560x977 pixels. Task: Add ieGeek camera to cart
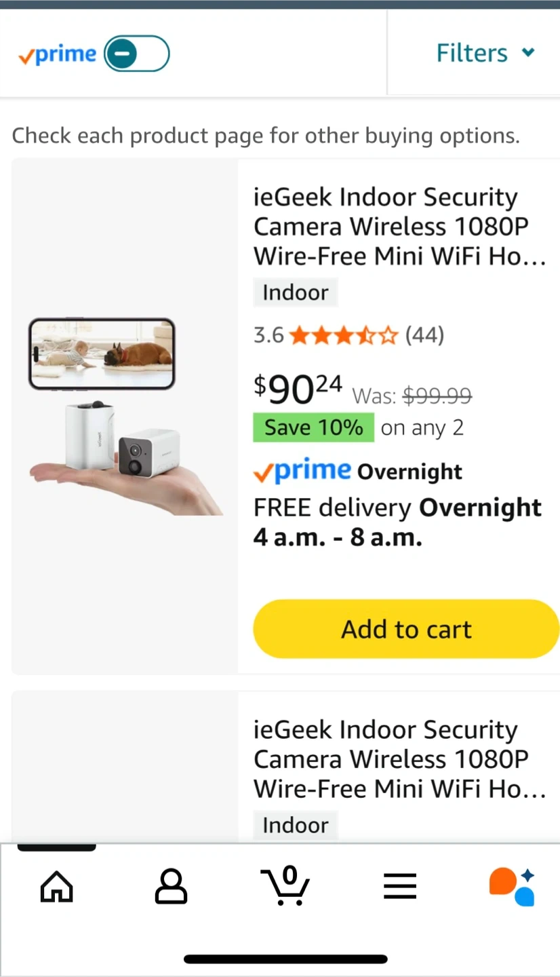coord(406,629)
